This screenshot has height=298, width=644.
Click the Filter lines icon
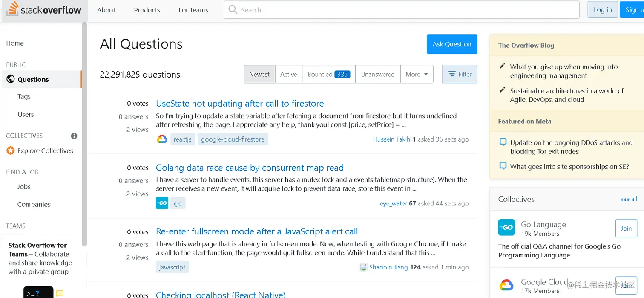[452, 74]
